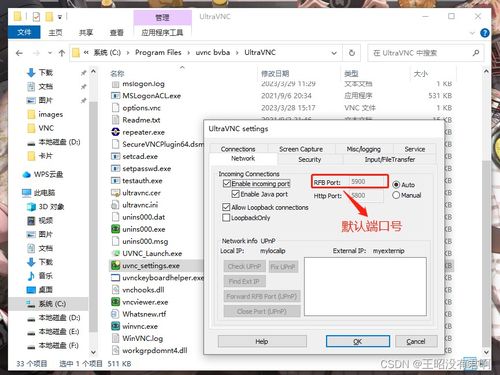
Task: Click the up one level arrow
Action: point(62,53)
